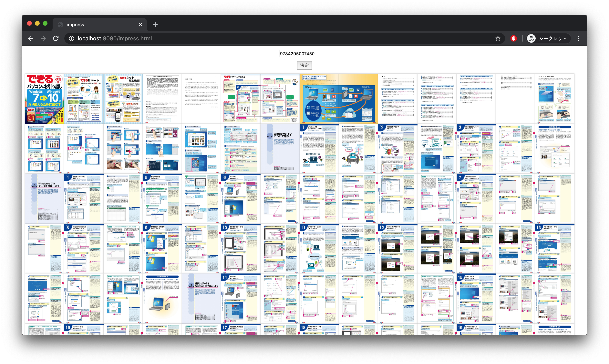
Task: Open Chrome three-dot menu
Action: pos(578,39)
